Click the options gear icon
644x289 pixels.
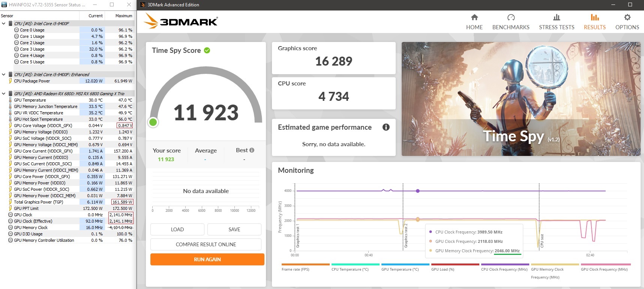pyautogui.click(x=627, y=17)
